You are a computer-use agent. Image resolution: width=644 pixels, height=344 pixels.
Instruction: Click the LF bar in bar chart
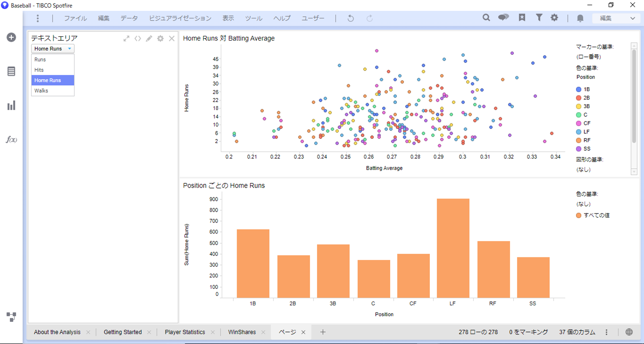[453, 248]
